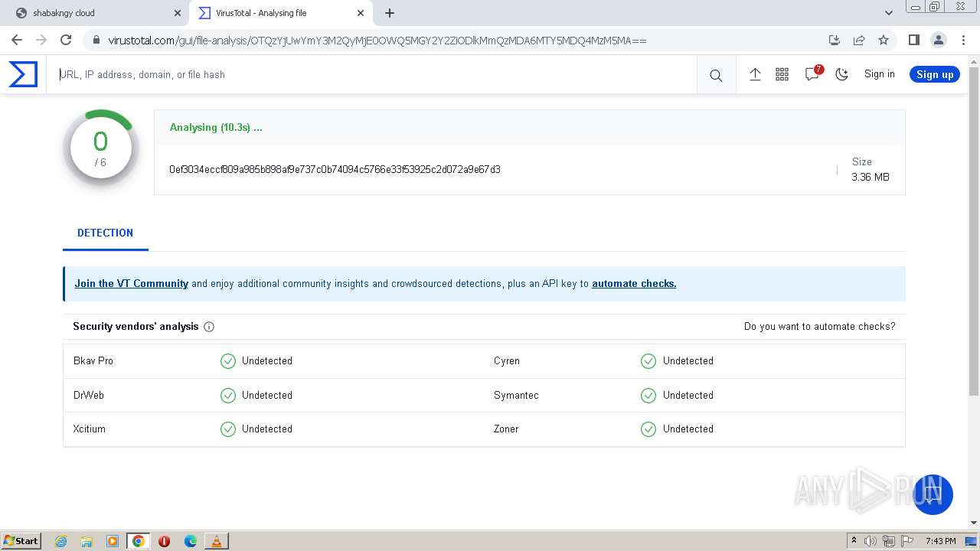Click Xcitium undetected check icon
Image resolution: width=980 pixels, height=551 pixels.
pyautogui.click(x=228, y=429)
